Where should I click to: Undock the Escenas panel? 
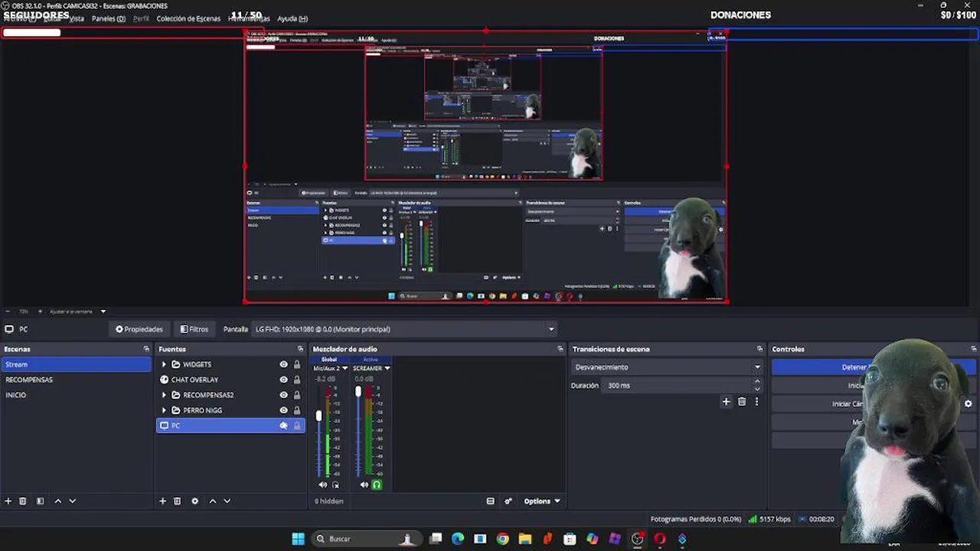146,349
